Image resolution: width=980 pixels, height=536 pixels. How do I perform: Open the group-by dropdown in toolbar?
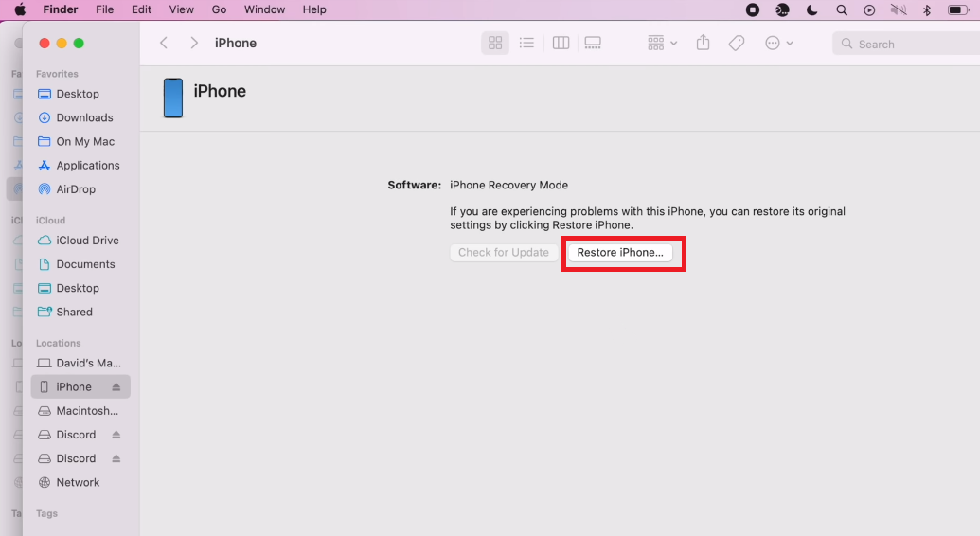tap(662, 43)
